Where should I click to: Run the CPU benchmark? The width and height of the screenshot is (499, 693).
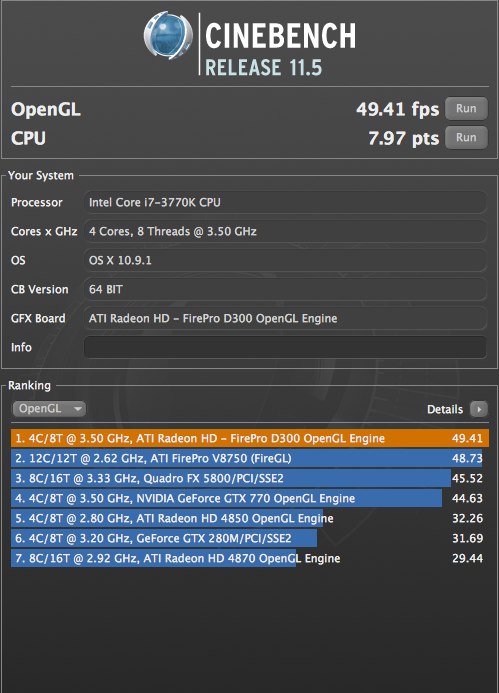[x=466, y=137]
